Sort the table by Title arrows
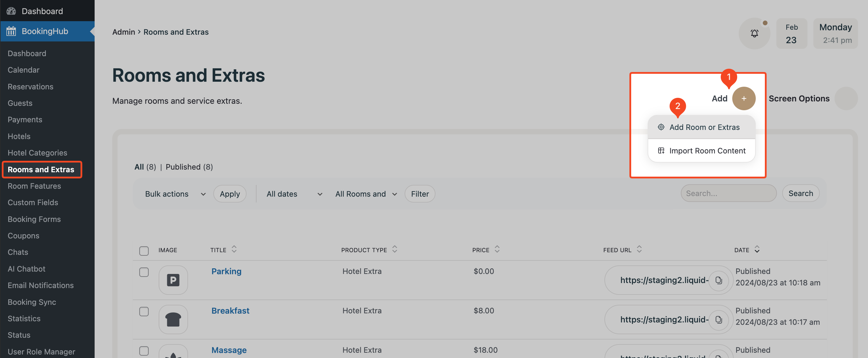This screenshot has height=358, width=868. (234, 250)
